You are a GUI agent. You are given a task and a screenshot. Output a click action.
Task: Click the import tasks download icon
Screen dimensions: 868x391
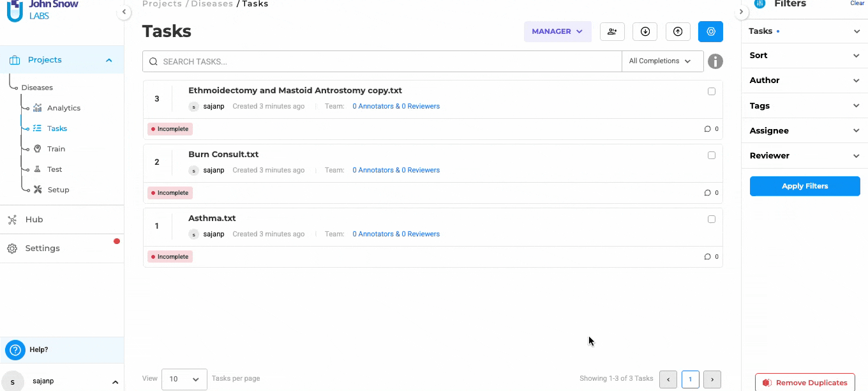pos(645,31)
